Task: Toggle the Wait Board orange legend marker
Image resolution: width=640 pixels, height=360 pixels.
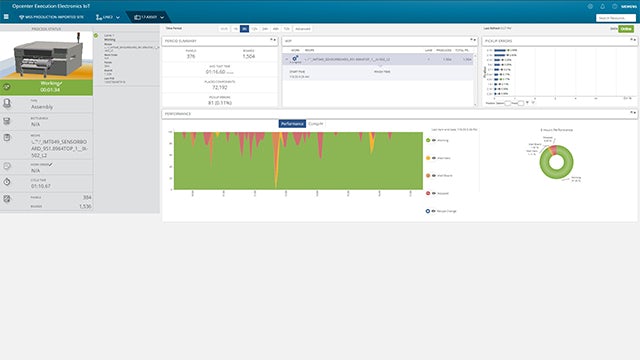Action: click(428, 176)
